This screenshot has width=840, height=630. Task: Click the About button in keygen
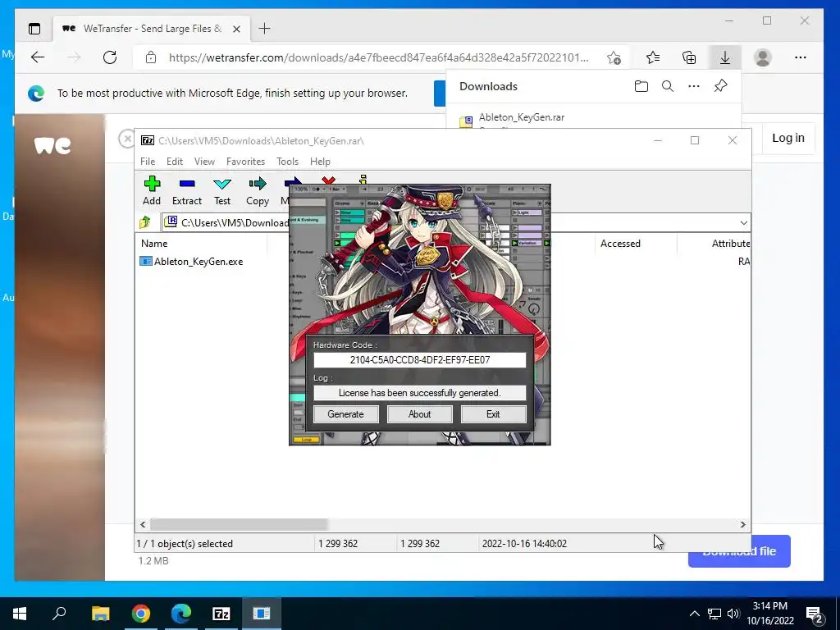pyautogui.click(x=419, y=414)
